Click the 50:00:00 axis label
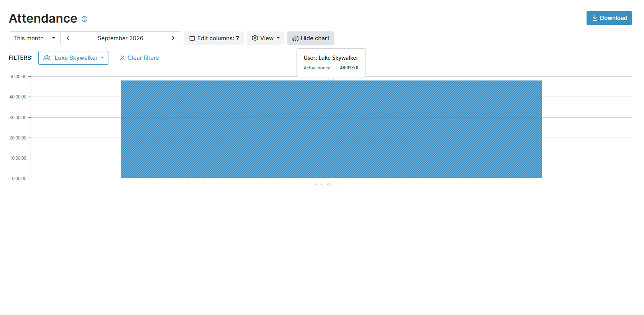The width and height of the screenshot is (644, 315). pyautogui.click(x=18, y=77)
